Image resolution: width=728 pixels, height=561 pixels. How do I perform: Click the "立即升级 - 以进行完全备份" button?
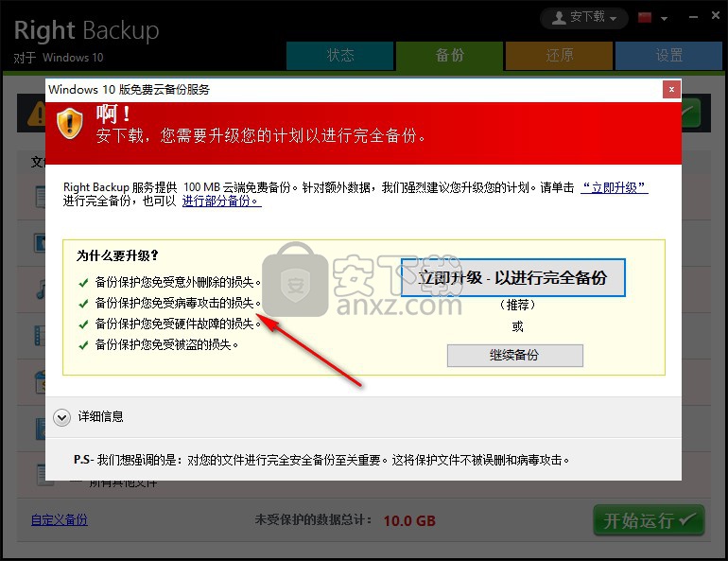coord(513,278)
